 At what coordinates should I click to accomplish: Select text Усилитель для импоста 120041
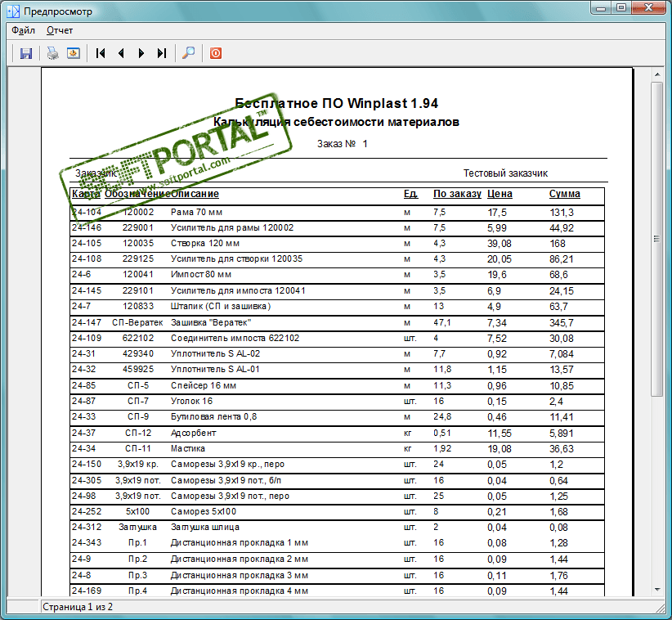pyautogui.click(x=238, y=290)
